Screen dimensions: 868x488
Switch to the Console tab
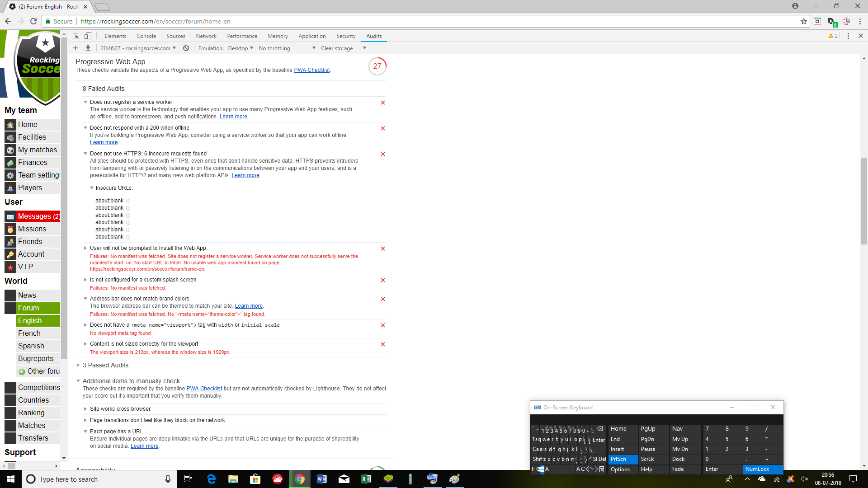[146, 36]
